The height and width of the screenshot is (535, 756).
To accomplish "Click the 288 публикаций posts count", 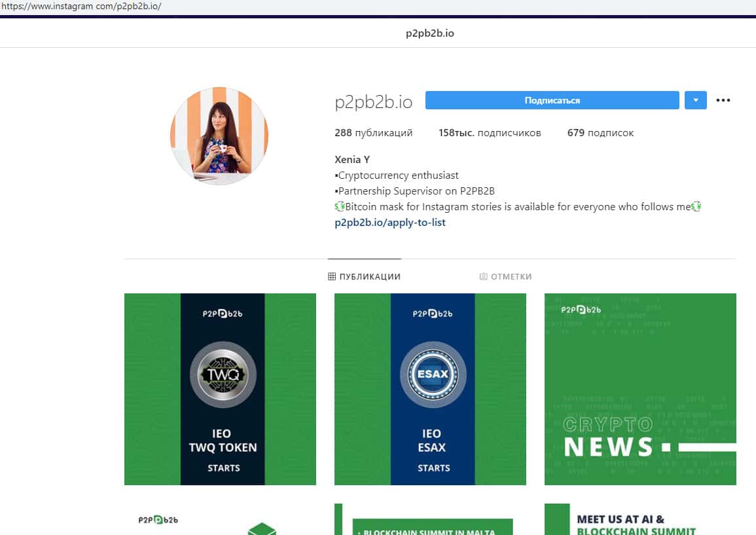I will pos(374,133).
